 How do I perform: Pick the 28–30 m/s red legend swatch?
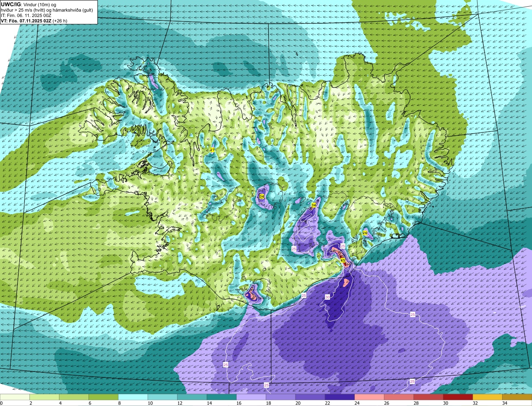pyautogui.click(x=428, y=397)
